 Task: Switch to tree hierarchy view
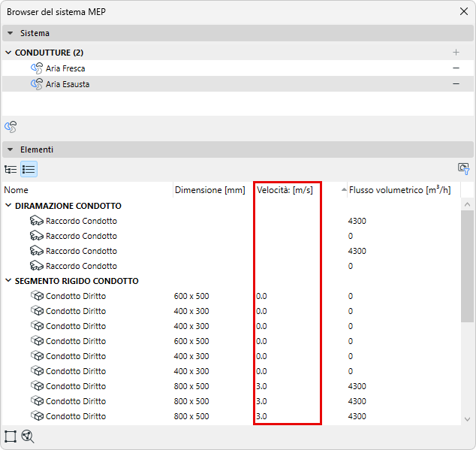tap(11, 169)
